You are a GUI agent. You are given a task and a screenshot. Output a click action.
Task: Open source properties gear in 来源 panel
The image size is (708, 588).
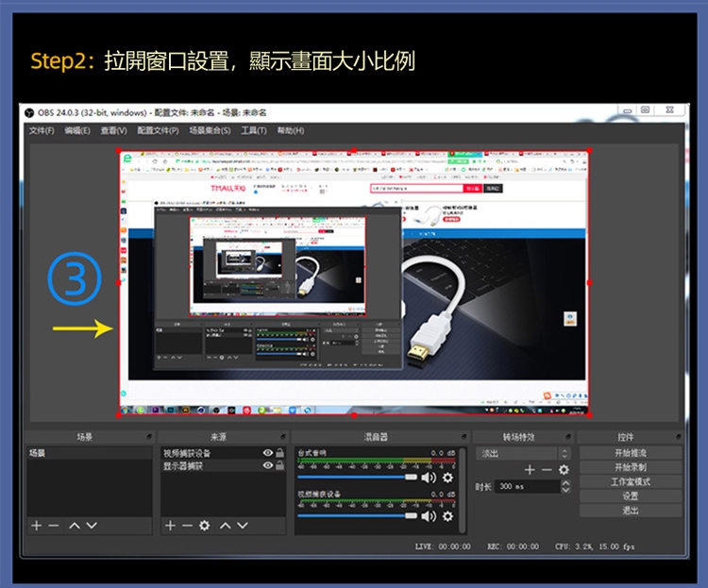point(204,525)
